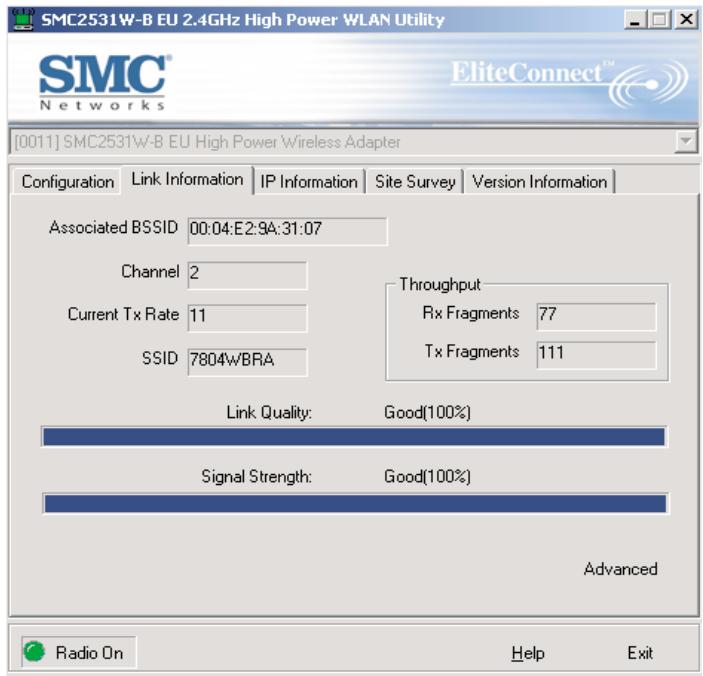
Task: Click the disabled maximize window button
Action: 659,20
